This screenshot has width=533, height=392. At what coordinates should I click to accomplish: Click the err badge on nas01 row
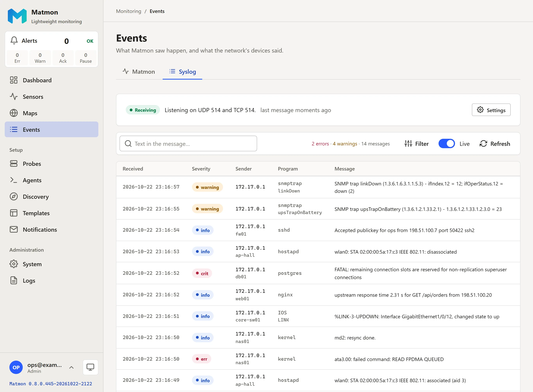tap(202, 359)
